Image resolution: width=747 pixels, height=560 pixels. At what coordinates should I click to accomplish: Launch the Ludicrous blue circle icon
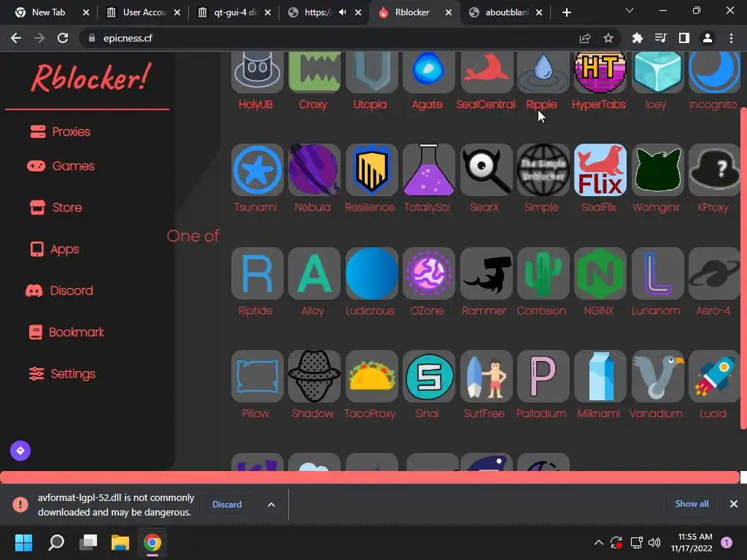coord(371,273)
